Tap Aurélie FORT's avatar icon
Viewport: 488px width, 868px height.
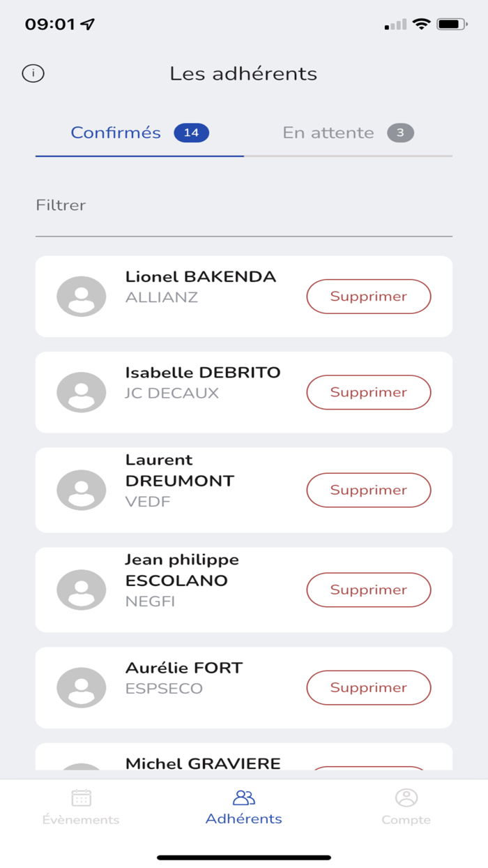[82, 687]
